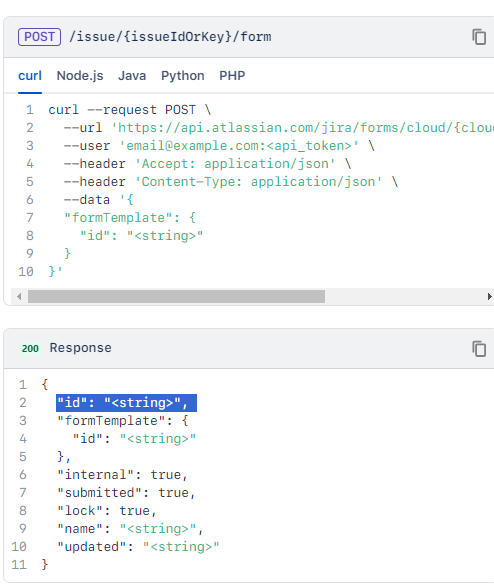Click the "updated": "<string>" line
This screenshot has height=586, width=494.
(138, 546)
